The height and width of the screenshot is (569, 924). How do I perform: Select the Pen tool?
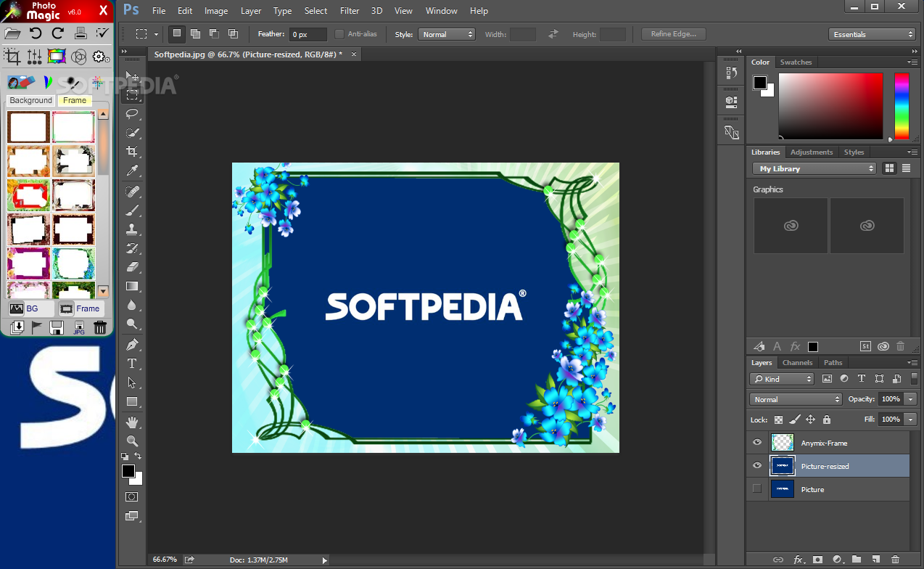click(x=132, y=344)
